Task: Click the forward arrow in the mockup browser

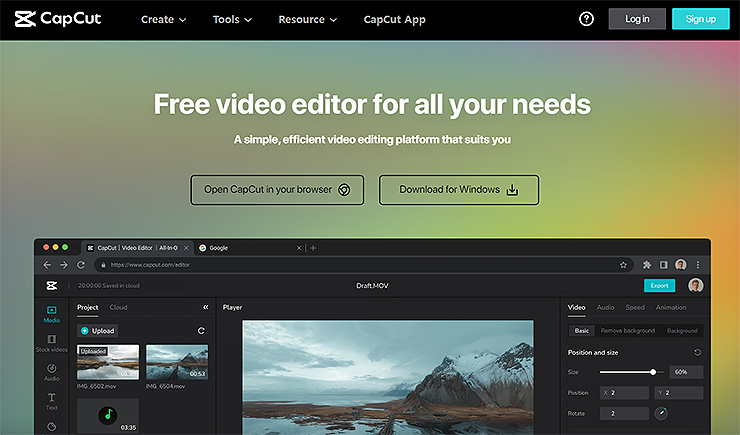Action: coord(64,265)
